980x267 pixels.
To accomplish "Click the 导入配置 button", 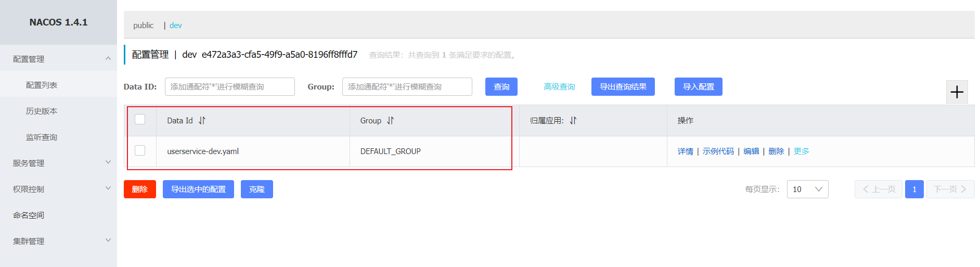I will coord(698,87).
